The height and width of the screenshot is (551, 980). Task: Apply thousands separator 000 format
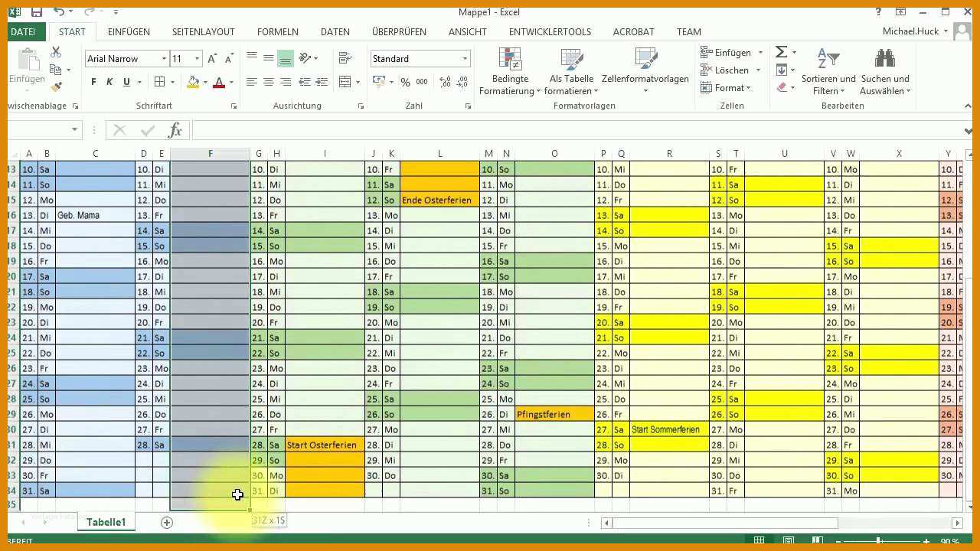click(422, 82)
